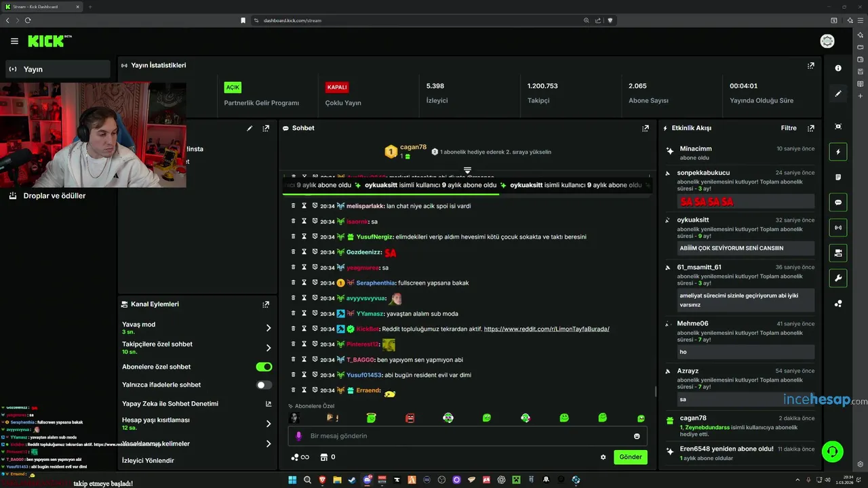Expand Yavaş mod settings
The image size is (868, 488).
pyautogui.click(x=269, y=328)
